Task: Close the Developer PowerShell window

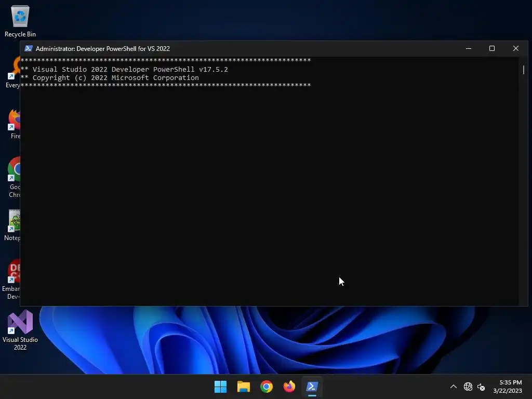Action: click(516, 48)
